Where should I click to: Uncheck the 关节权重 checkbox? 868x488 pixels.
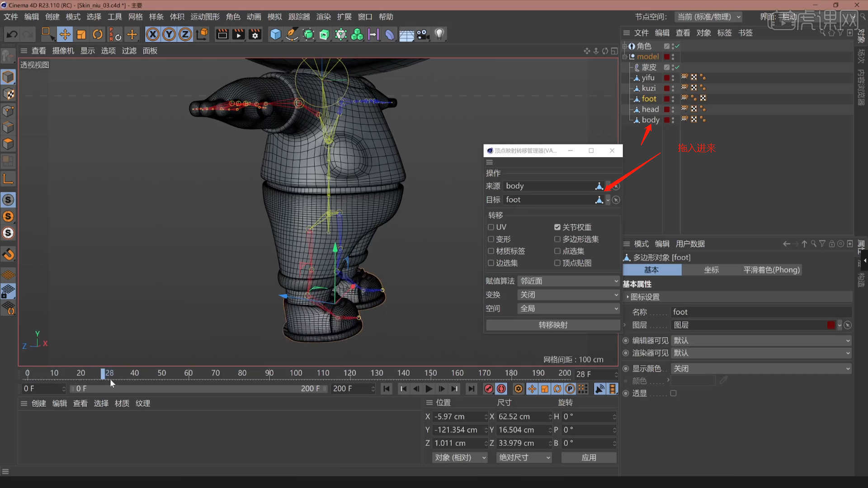click(x=557, y=227)
